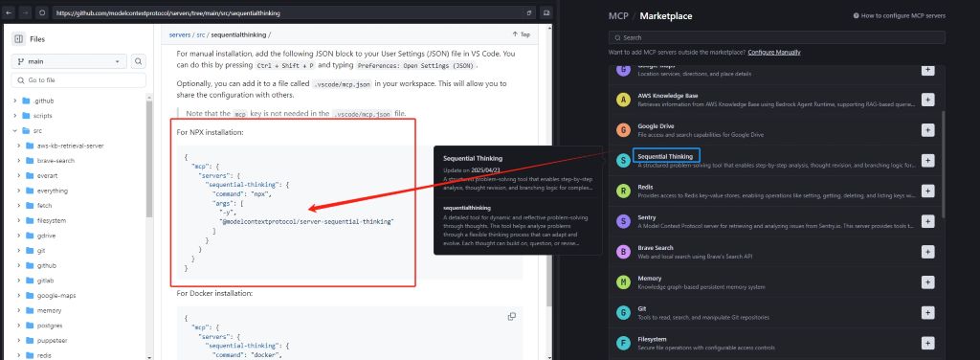Image resolution: width=980 pixels, height=360 pixels.
Task: Click the Sentry avatar icon
Action: (623, 221)
